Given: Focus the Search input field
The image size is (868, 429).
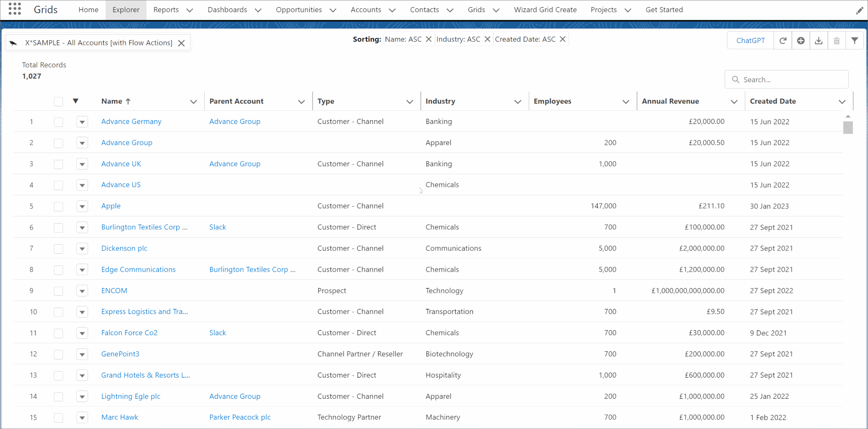Looking at the screenshot, I should click(786, 79).
